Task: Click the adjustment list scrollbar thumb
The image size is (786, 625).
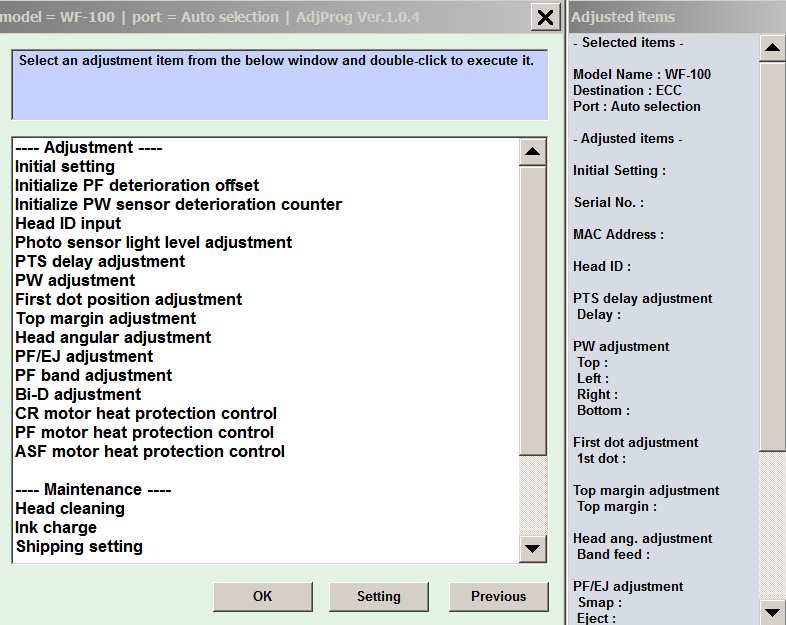Action: 532,311
